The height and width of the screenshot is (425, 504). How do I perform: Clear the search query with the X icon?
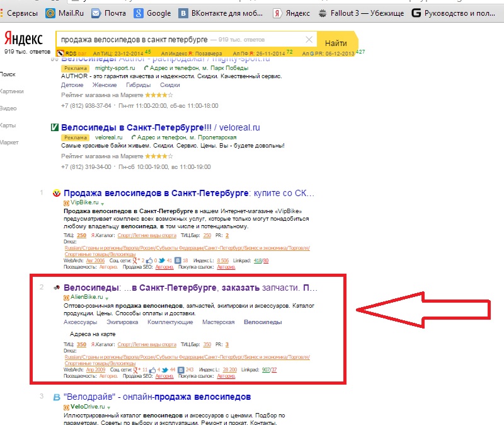click(309, 40)
